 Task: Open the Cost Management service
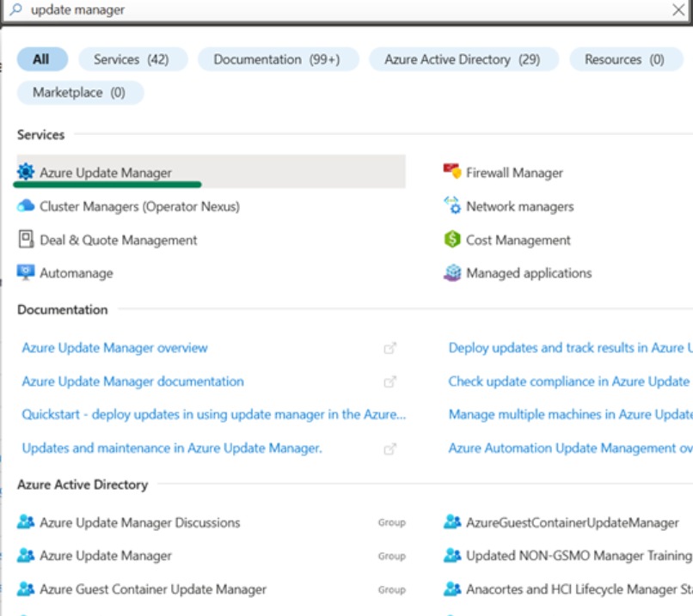517,239
